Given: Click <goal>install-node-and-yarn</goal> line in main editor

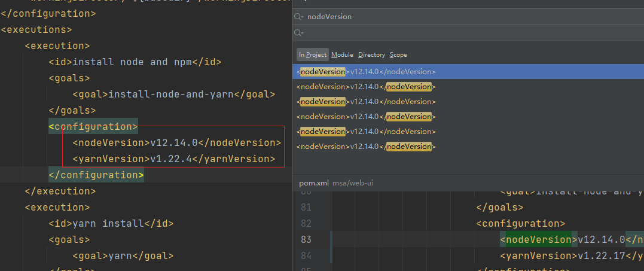Looking at the screenshot, I should [x=174, y=94].
